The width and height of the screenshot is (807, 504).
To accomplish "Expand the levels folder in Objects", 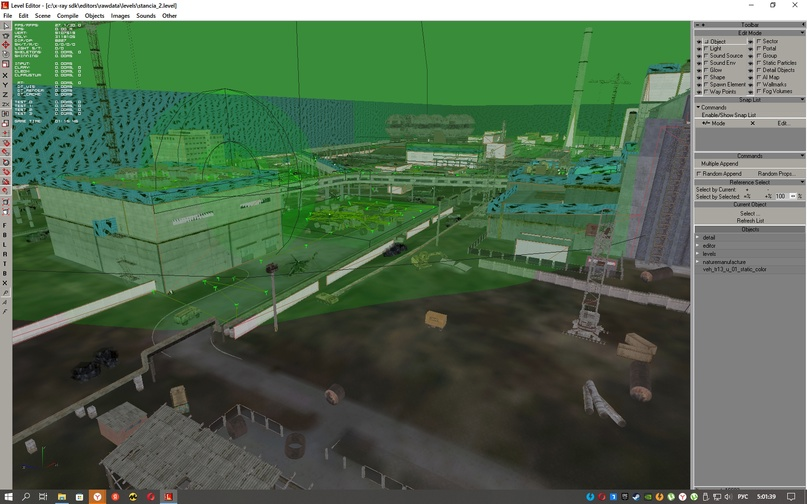I will (x=698, y=254).
